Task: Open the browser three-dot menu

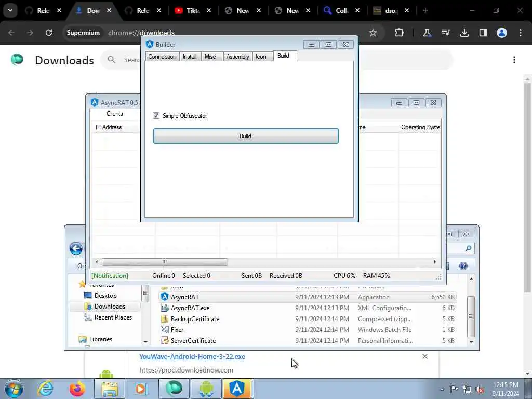Action: pos(521,33)
